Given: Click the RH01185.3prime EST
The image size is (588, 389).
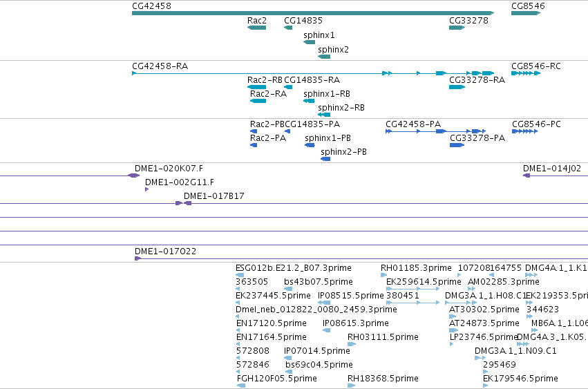Looking at the screenshot, I should tap(383, 275).
